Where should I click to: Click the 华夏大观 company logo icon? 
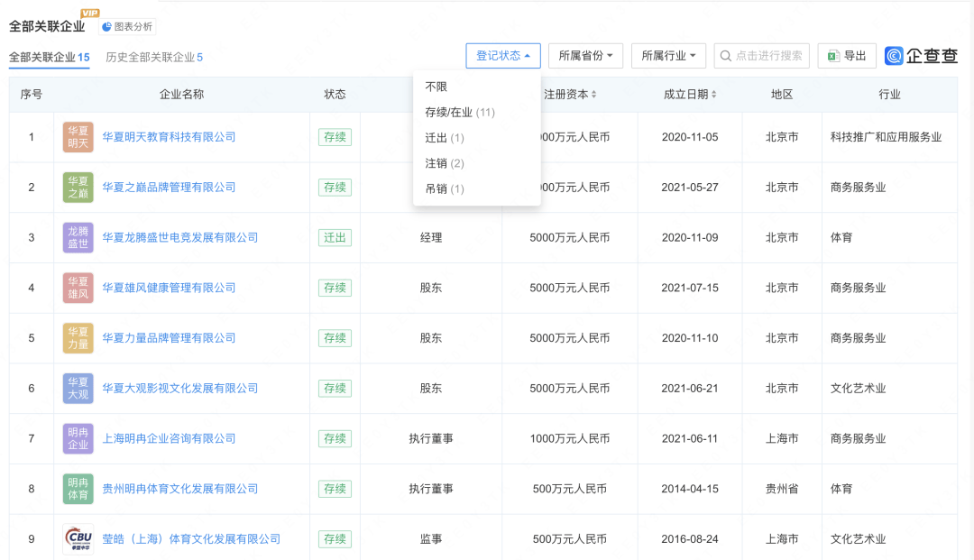(78, 388)
